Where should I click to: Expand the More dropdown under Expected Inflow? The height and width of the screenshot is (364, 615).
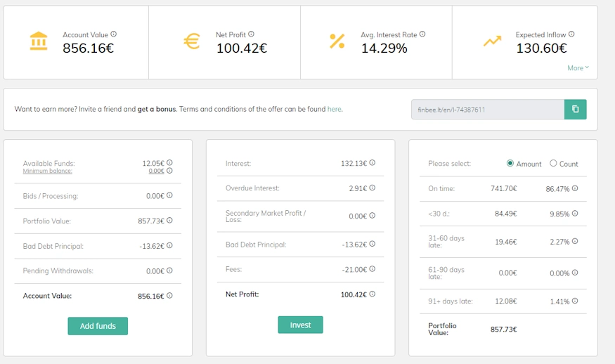click(x=578, y=68)
